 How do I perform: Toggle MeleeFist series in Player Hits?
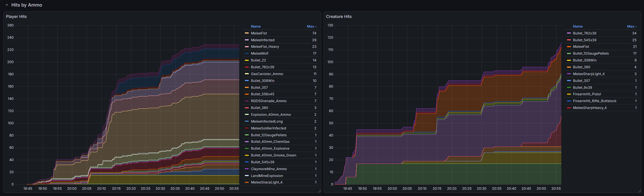[259, 33]
